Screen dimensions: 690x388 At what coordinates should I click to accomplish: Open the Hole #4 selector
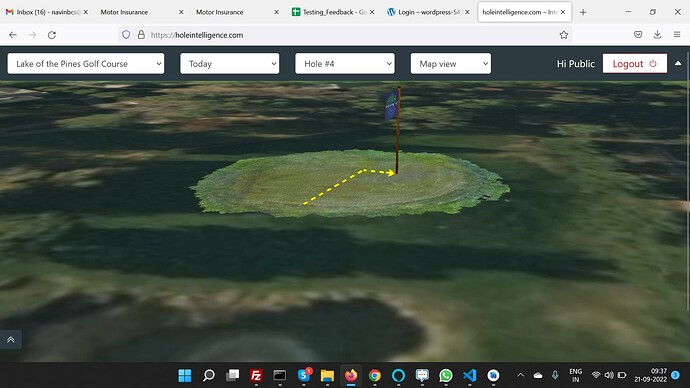coord(345,63)
